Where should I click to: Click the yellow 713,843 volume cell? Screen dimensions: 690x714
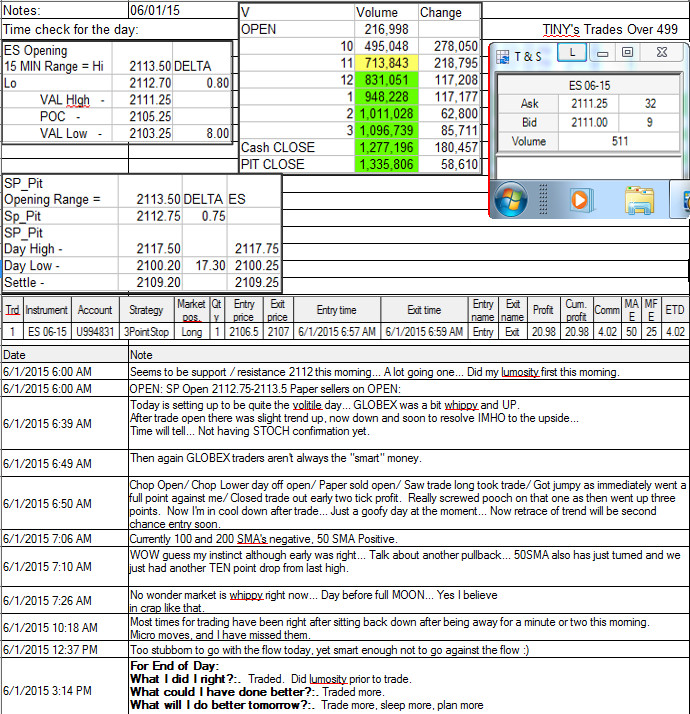tap(386, 63)
